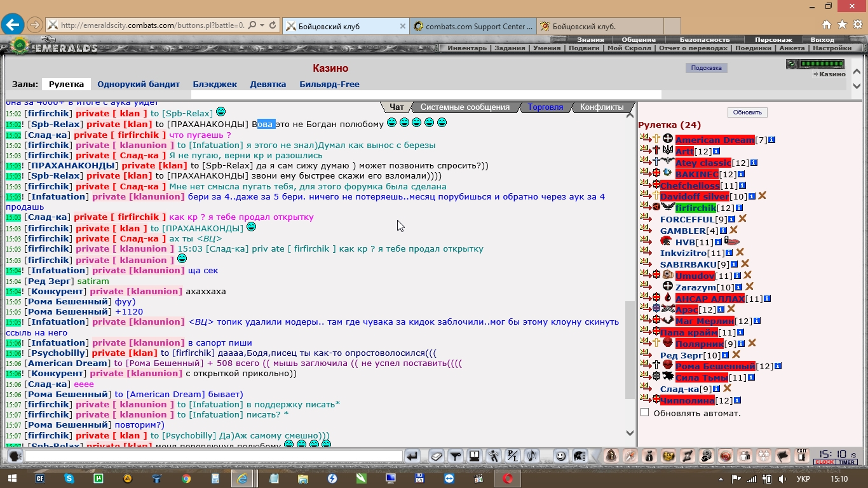Open Opera from the taskbar
Image resolution: width=868 pixels, height=488 pixels.
[508, 478]
